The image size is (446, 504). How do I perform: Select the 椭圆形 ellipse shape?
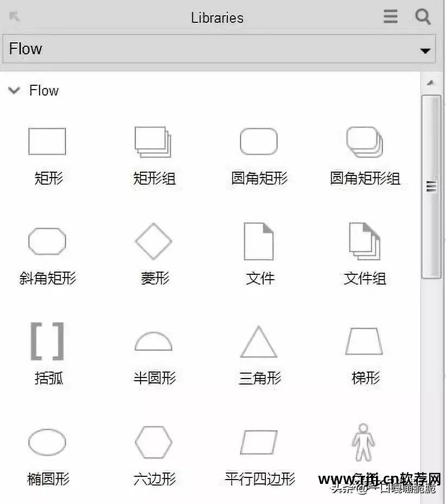(x=47, y=442)
